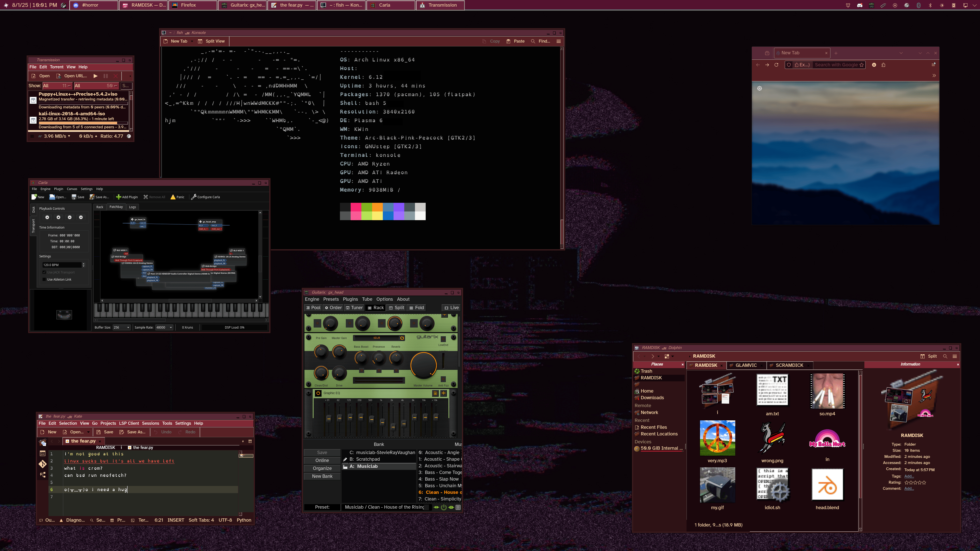
Task: Click the New Bank button in Guitarix
Action: coord(322,476)
